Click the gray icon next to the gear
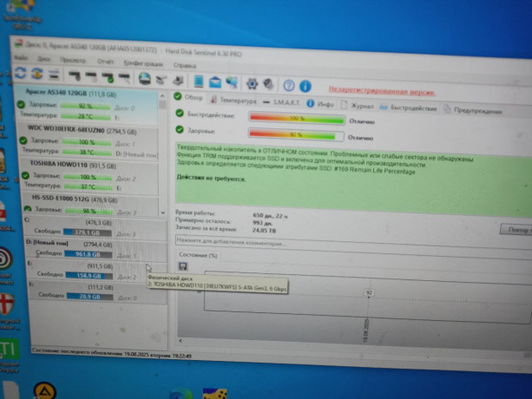This screenshot has height=399, width=532. click(268, 84)
